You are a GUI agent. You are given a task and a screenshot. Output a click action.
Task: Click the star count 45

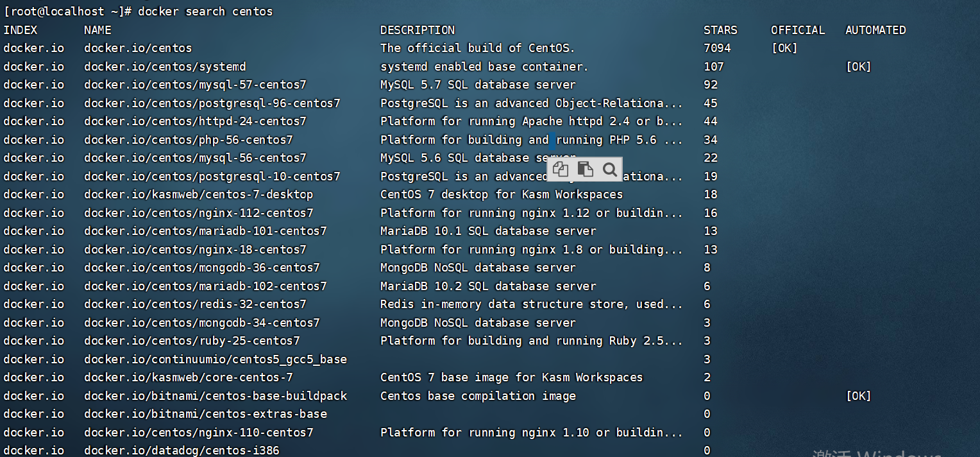[711, 103]
